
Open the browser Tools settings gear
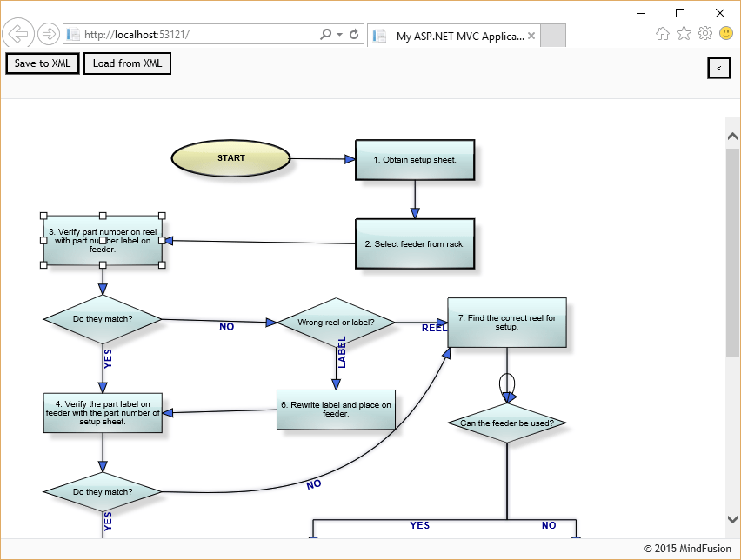(x=705, y=33)
